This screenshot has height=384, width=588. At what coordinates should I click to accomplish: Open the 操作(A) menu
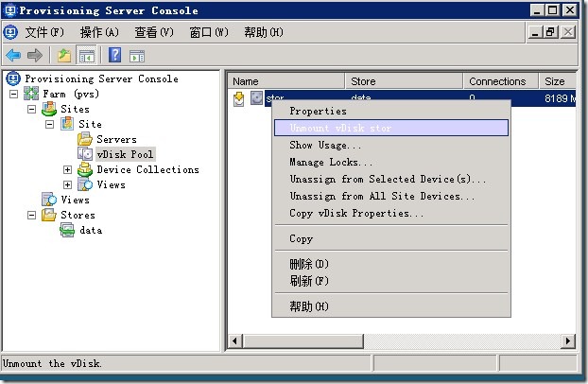(99, 32)
